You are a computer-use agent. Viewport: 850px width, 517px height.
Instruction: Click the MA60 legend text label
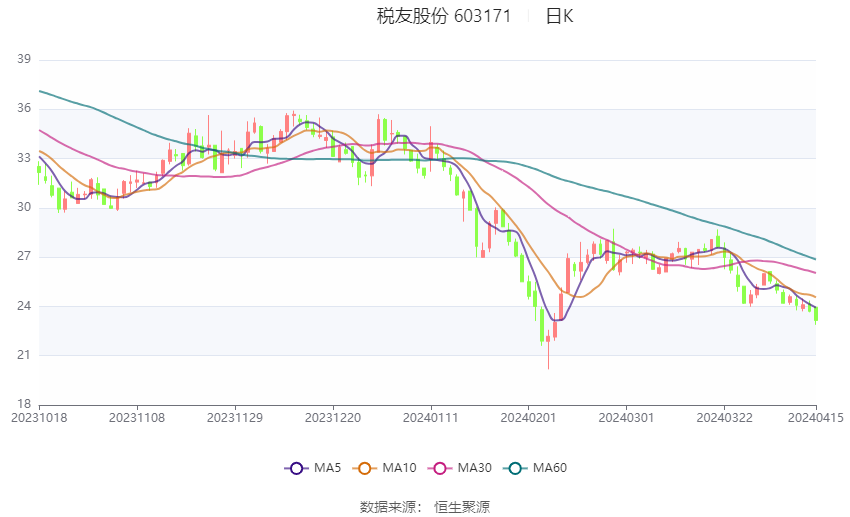coord(550,468)
